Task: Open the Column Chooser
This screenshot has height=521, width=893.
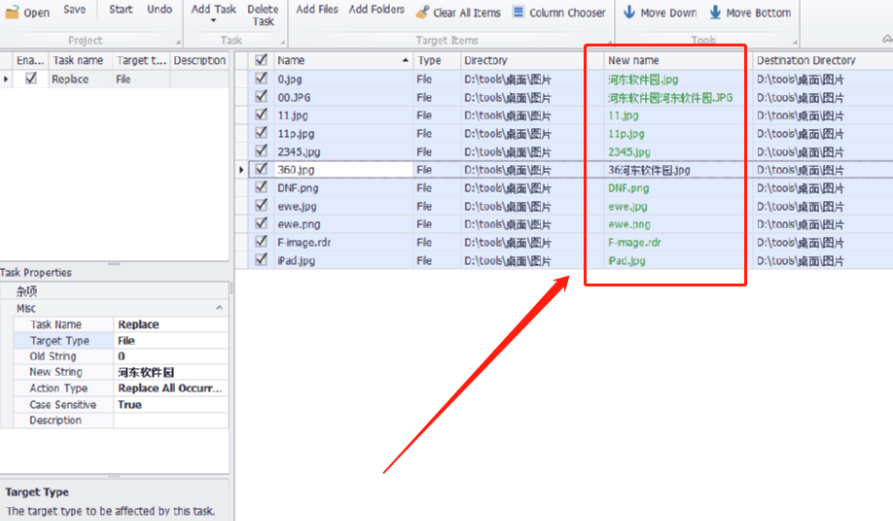Action: (x=559, y=13)
